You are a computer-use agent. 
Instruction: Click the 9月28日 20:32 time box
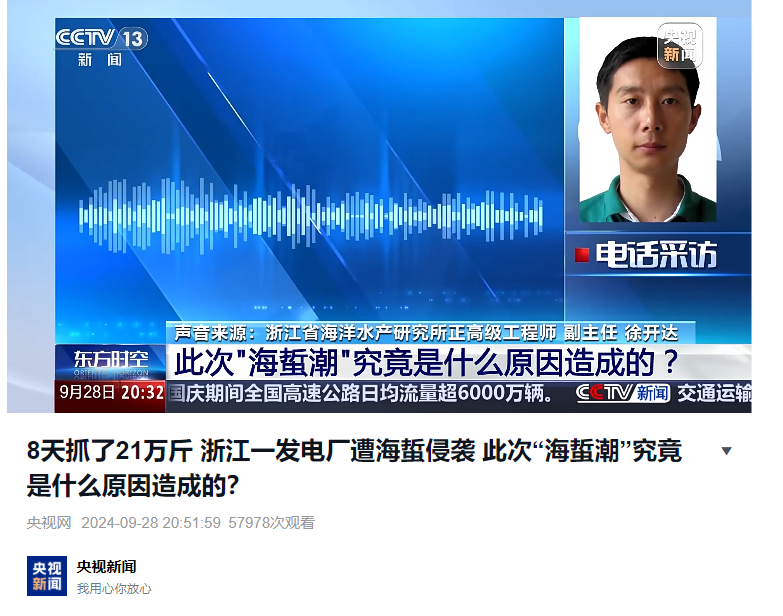(x=110, y=393)
